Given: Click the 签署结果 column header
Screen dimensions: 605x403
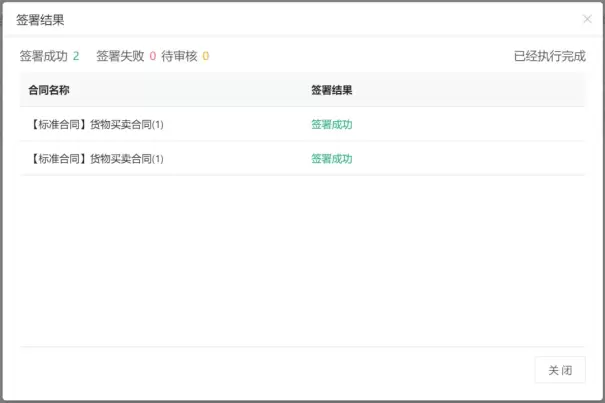Looking at the screenshot, I should coord(331,90).
